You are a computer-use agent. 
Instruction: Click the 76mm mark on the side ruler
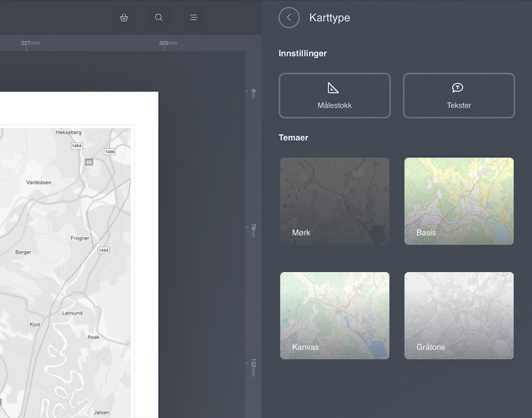pyautogui.click(x=253, y=230)
